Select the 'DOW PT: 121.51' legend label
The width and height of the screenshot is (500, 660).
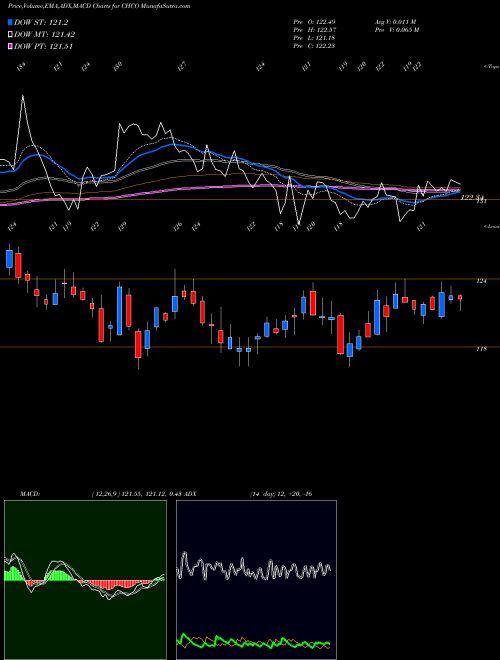click(x=43, y=46)
